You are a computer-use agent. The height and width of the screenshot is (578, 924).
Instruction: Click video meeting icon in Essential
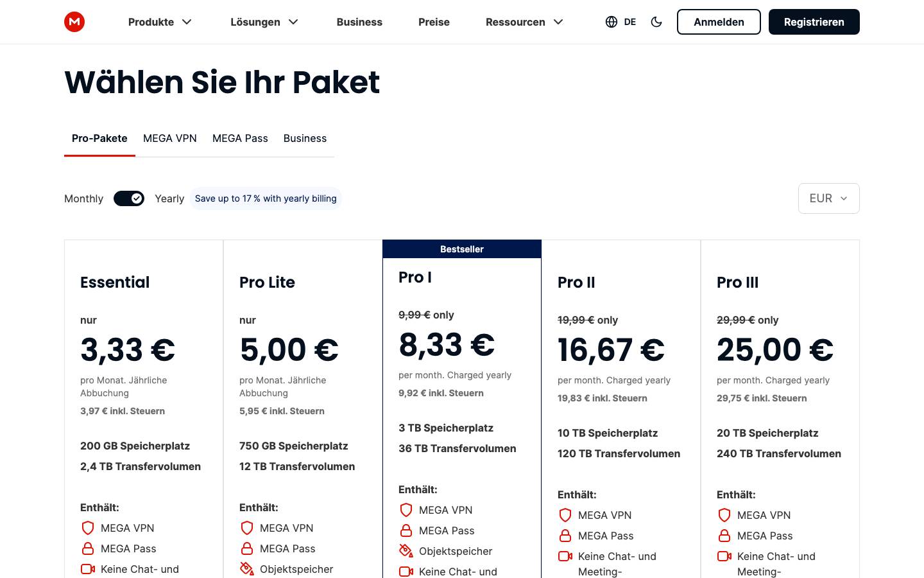click(x=88, y=569)
